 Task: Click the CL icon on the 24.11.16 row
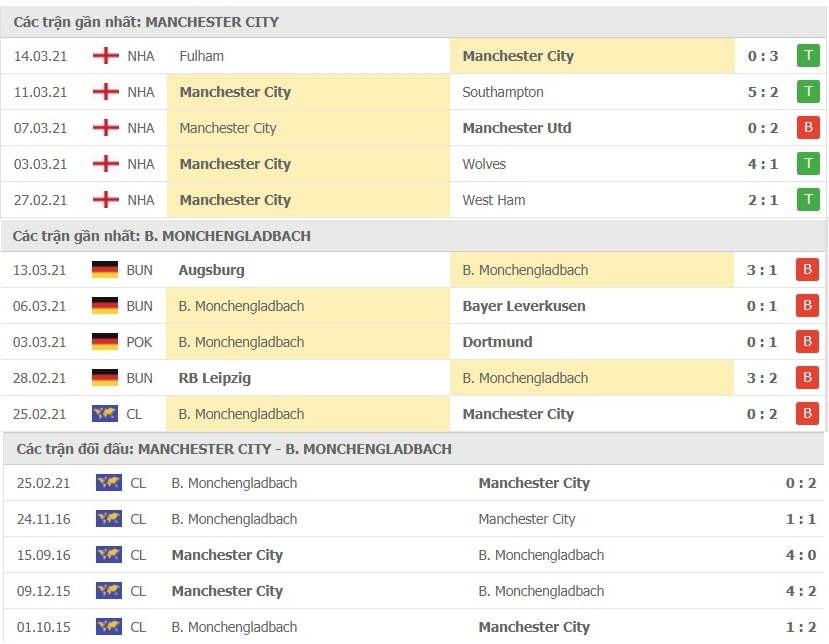[x=109, y=519]
